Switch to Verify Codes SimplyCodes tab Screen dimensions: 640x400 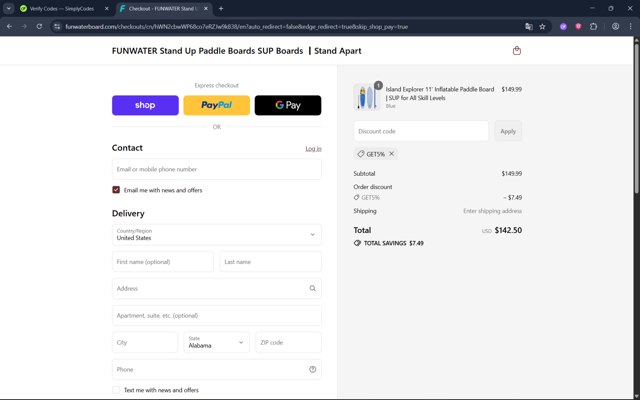(61, 9)
